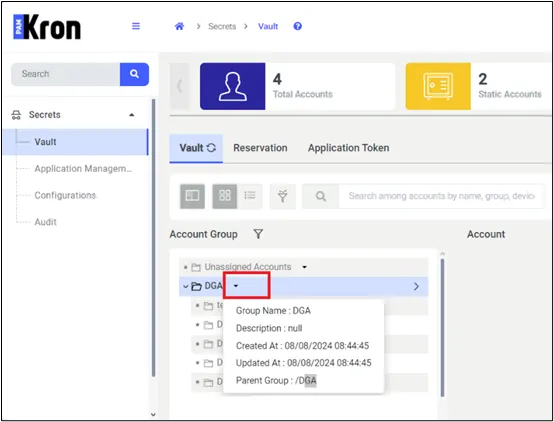
Task: Click the Secrets sidebar heading
Action: point(45,115)
